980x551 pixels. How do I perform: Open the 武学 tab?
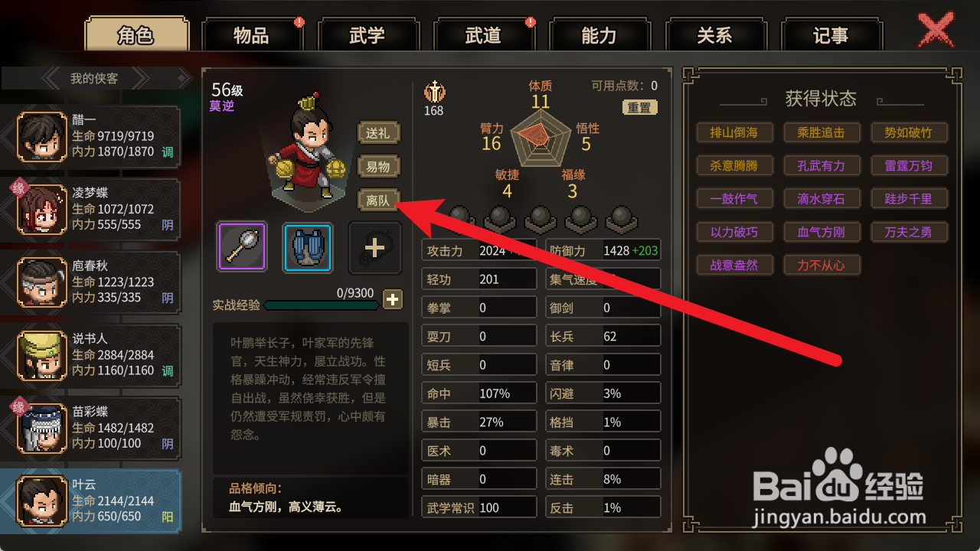367,35
